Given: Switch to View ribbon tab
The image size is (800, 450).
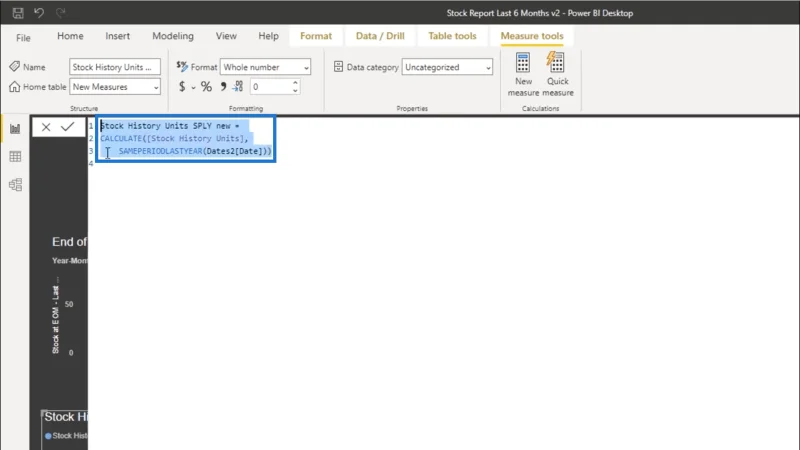Looking at the screenshot, I should point(226,36).
